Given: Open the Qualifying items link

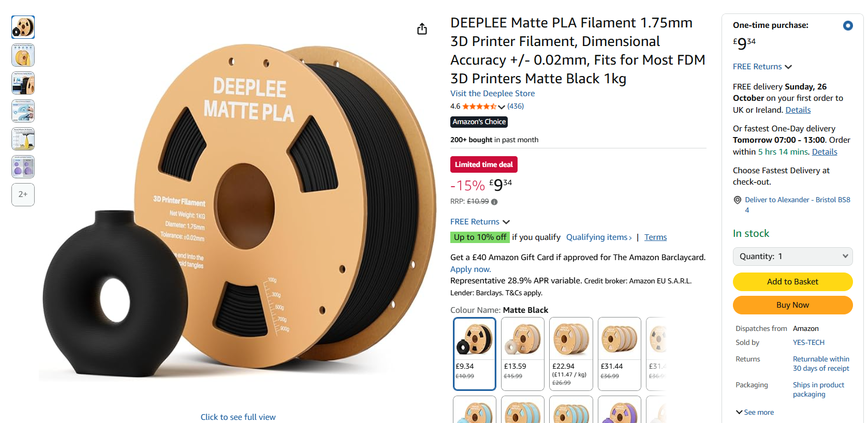Looking at the screenshot, I should [599, 237].
